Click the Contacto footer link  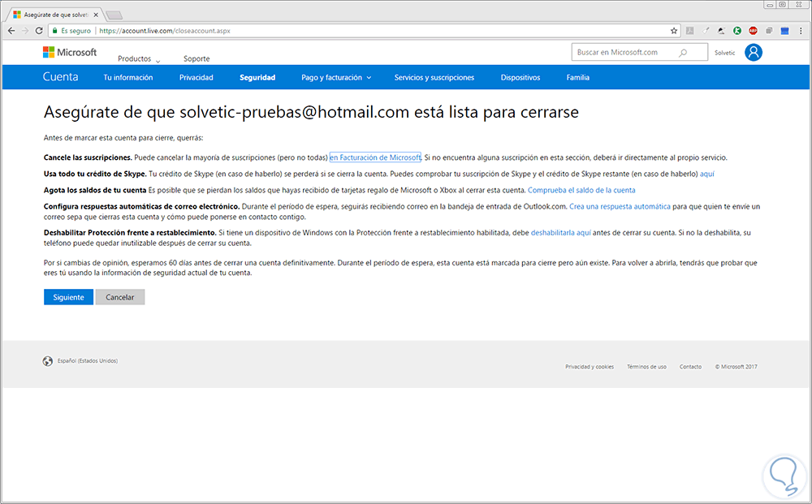[x=690, y=367]
